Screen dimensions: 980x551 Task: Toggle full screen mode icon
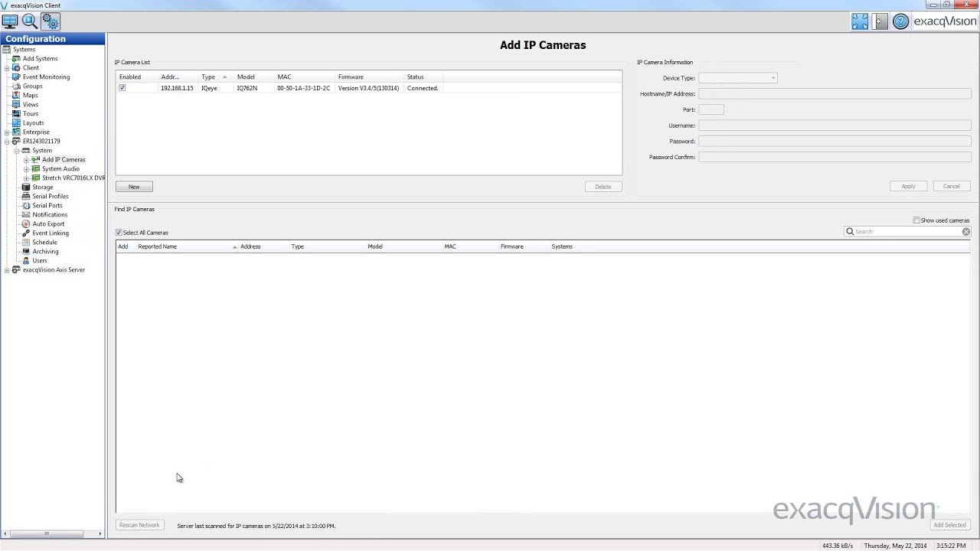(860, 21)
